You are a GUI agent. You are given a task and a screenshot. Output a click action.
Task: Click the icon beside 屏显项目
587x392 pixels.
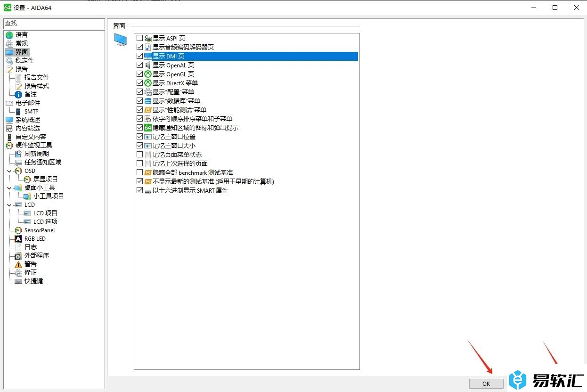coord(27,179)
